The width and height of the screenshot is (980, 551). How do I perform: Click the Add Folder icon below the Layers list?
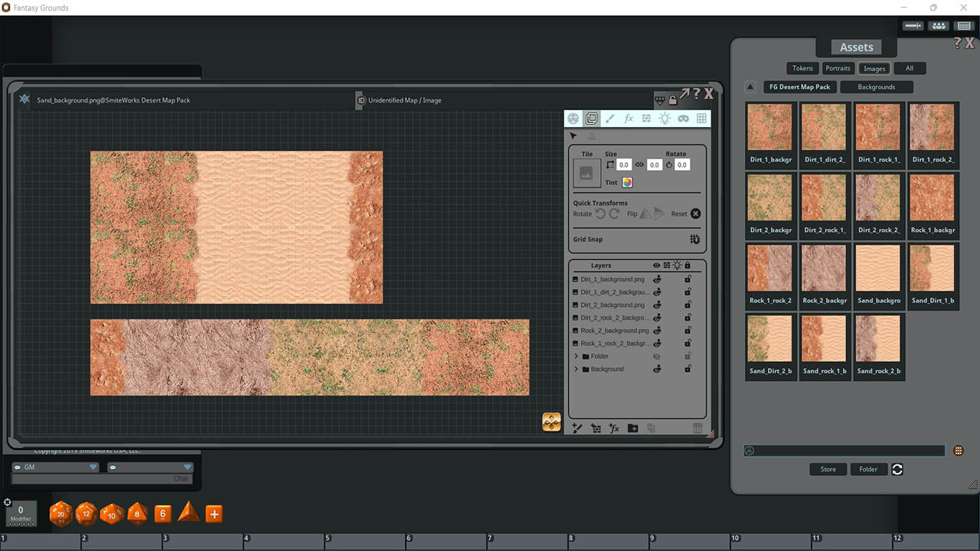coord(632,428)
